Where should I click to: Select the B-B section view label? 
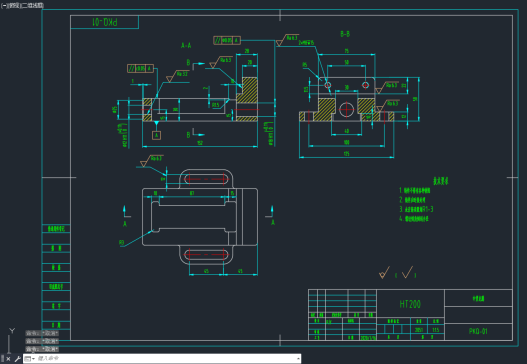[x=345, y=34]
